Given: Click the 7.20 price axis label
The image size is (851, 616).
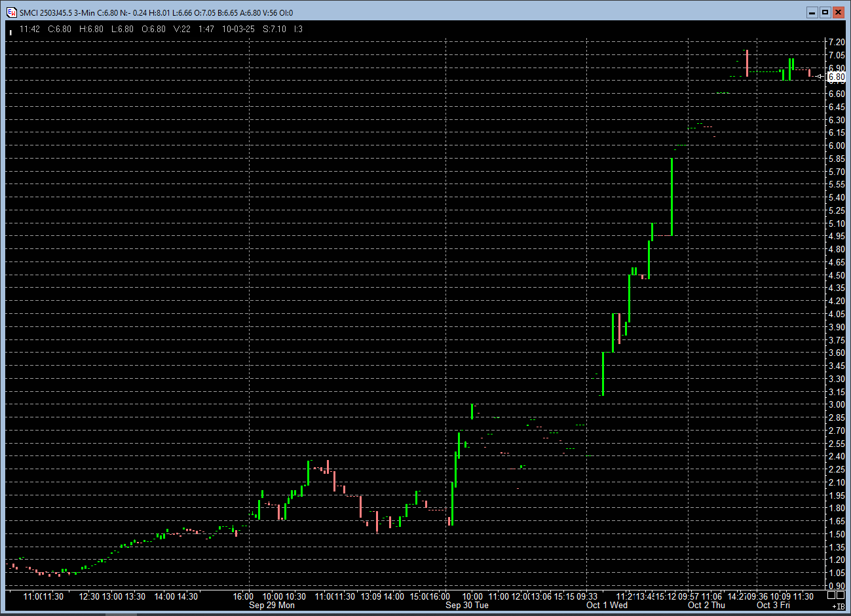Looking at the screenshot, I should pos(837,42).
